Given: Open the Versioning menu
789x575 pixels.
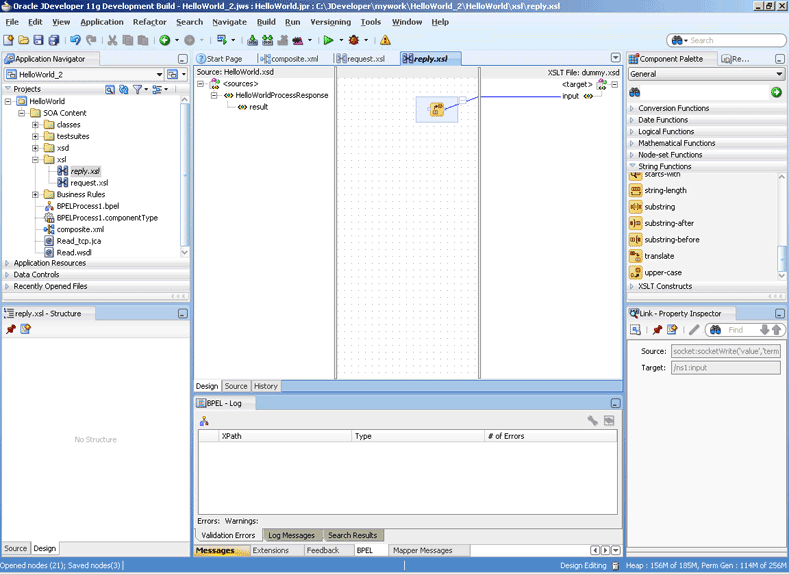Looking at the screenshot, I should [x=330, y=21].
